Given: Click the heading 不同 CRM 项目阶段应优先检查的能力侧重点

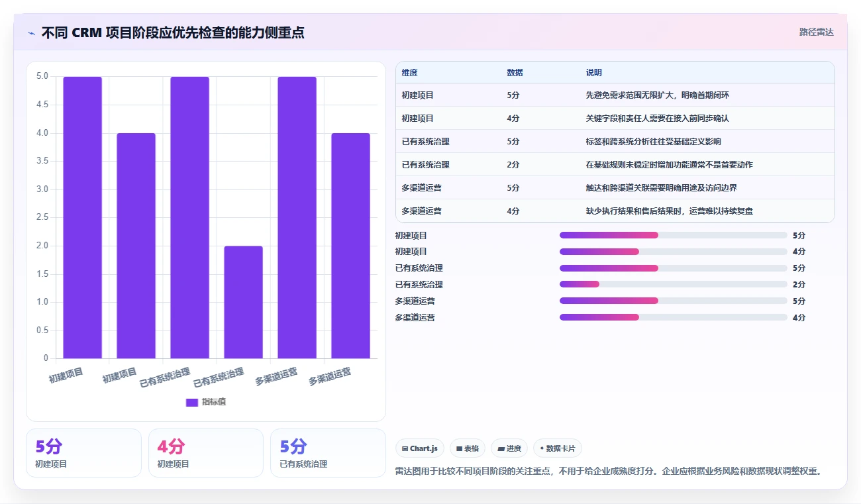Looking at the screenshot, I should [173, 32].
